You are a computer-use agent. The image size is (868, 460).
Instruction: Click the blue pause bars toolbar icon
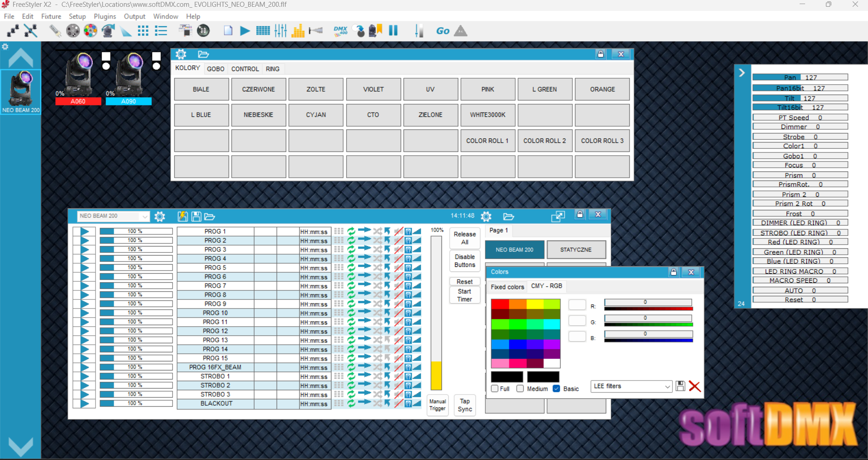393,31
